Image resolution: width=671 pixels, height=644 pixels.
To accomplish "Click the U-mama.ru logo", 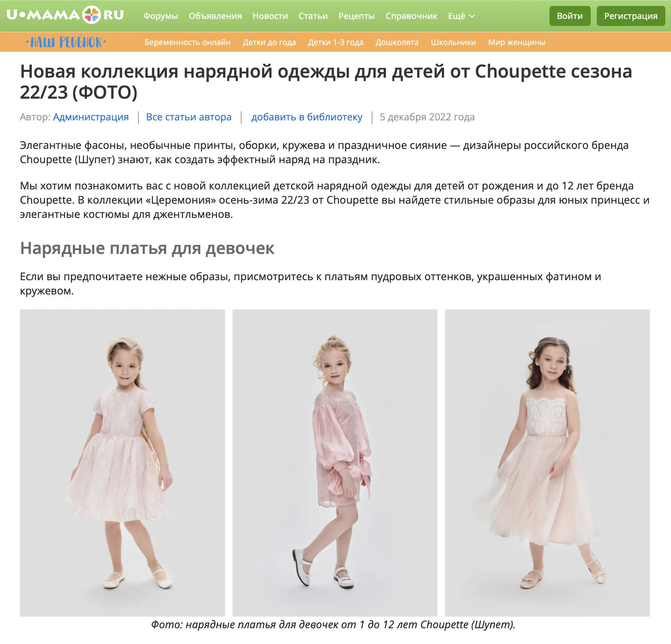I will (65, 15).
